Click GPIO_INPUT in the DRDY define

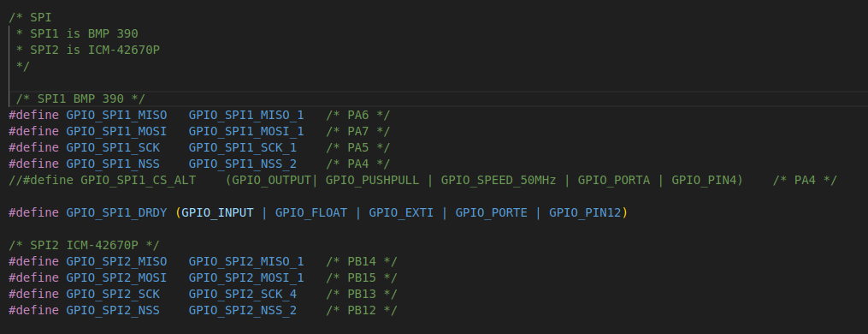click(x=217, y=212)
